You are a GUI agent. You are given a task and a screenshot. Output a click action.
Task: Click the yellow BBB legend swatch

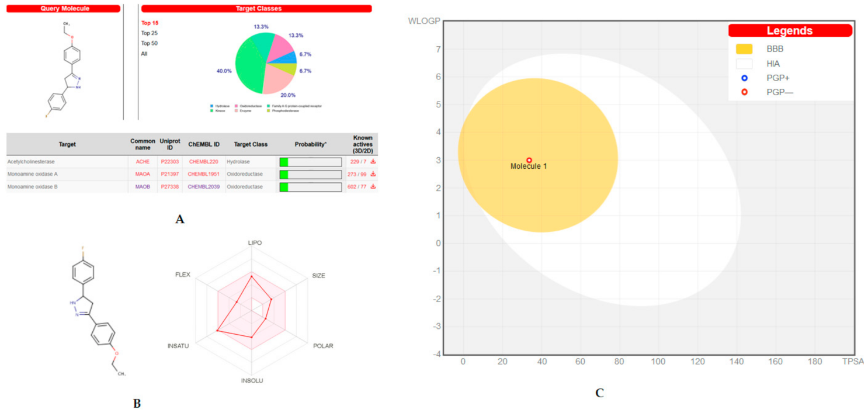click(744, 49)
